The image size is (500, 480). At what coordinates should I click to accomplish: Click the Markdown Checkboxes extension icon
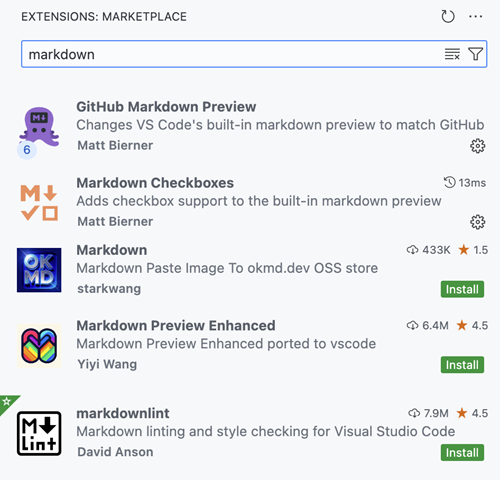(x=39, y=203)
